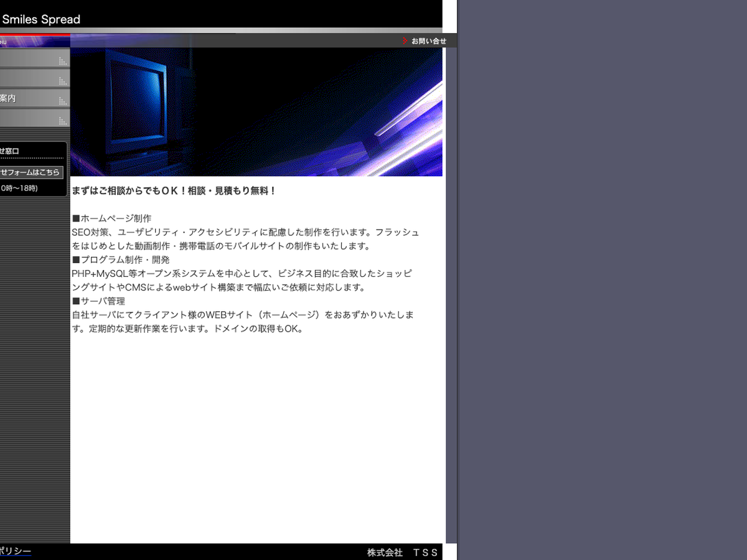Click the headline まずはご相談からでもOK
This screenshot has height=560, width=747.
tap(174, 191)
